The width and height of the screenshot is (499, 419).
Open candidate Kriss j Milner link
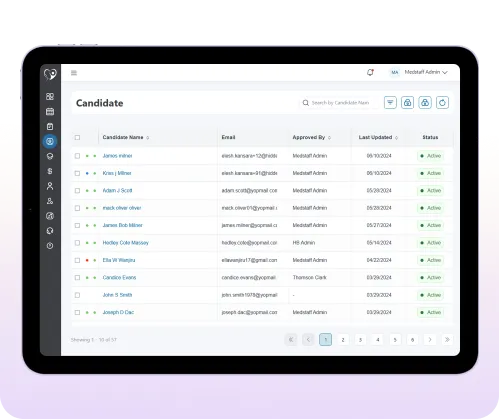point(117,173)
